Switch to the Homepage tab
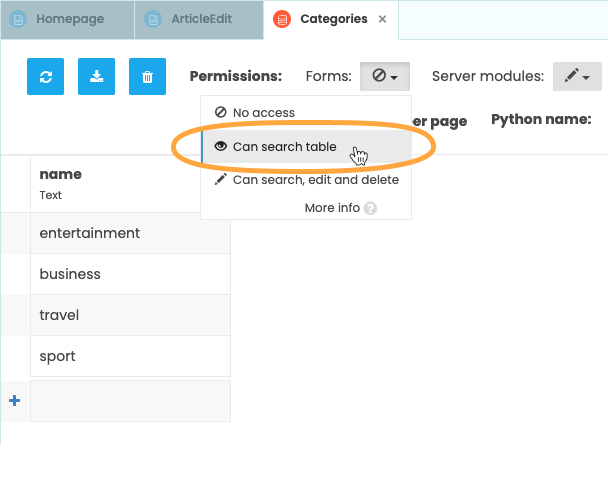The width and height of the screenshot is (608, 484). click(67, 19)
